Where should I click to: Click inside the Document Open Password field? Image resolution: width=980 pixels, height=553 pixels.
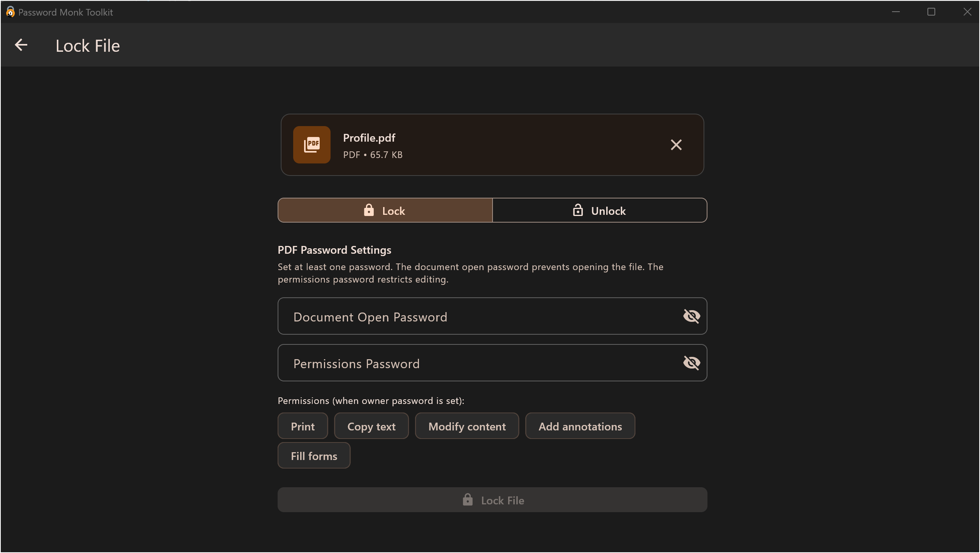[x=467, y=316]
